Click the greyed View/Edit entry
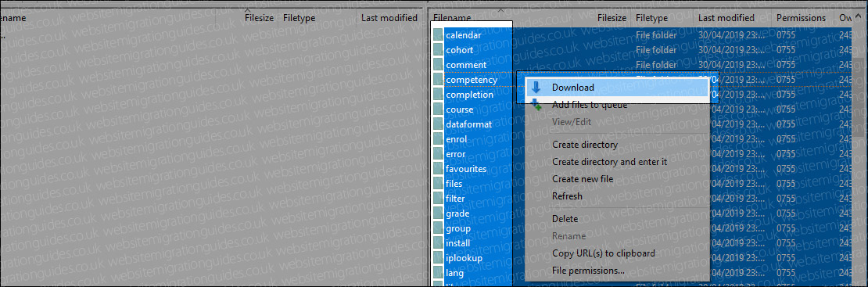The image size is (868, 287). tap(617, 121)
